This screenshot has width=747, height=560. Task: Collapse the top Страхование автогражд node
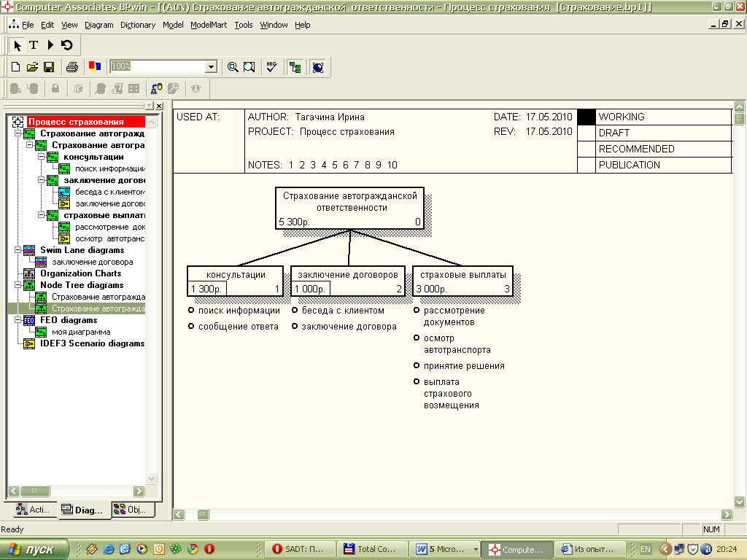18,133
